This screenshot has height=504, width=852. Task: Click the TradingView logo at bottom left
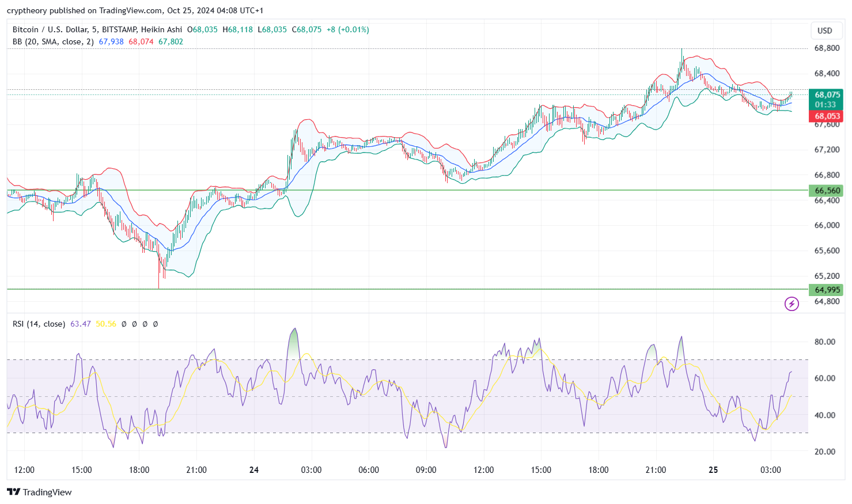39,492
